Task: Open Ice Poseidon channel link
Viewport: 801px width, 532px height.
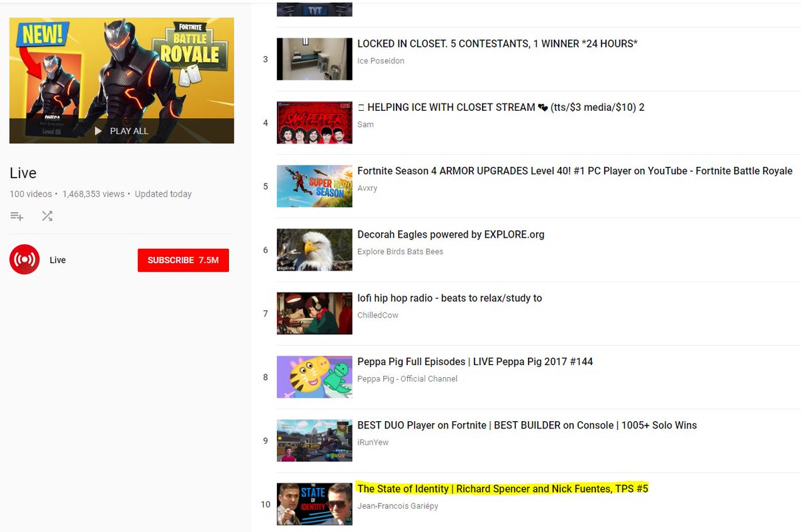Action: pos(380,61)
